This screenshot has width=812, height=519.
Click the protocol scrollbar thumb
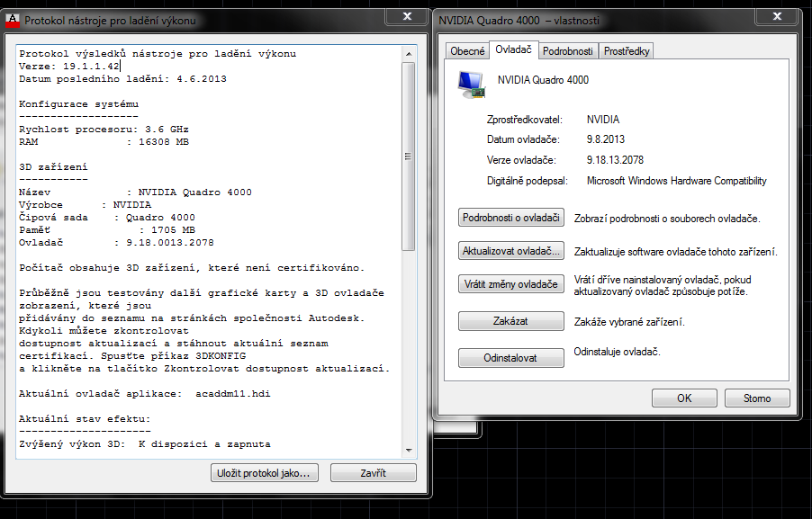[x=409, y=157]
